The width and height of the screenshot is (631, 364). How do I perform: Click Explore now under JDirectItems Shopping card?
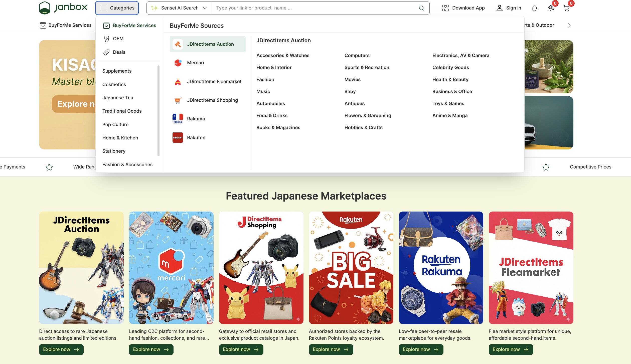pyautogui.click(x=241, y=349)
